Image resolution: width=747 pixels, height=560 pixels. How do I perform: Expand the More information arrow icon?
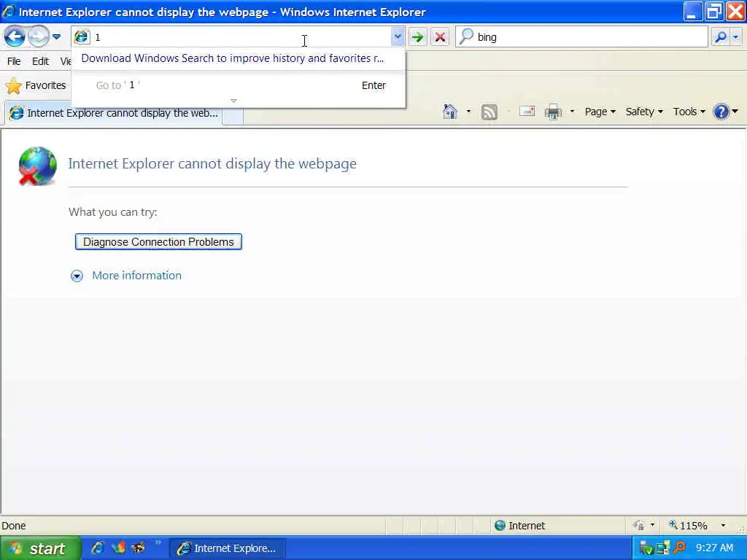77,276
